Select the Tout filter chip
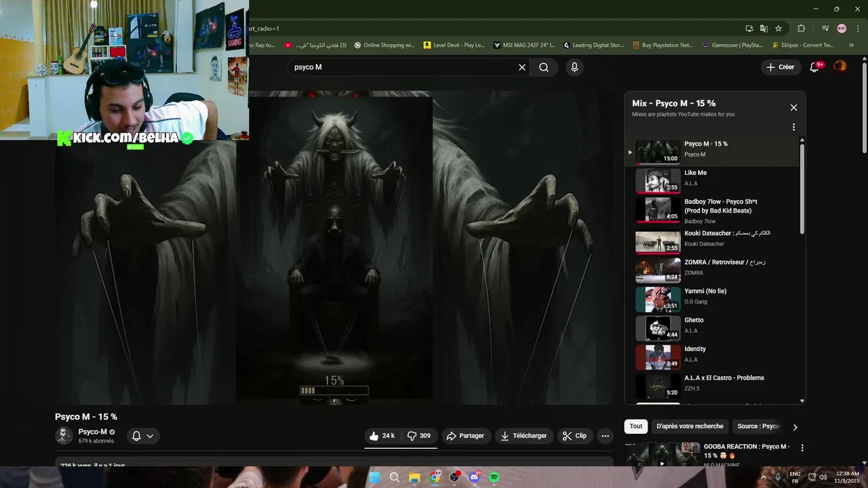The height and width of the screenshot is (488, 868). [x=636, y=426]
